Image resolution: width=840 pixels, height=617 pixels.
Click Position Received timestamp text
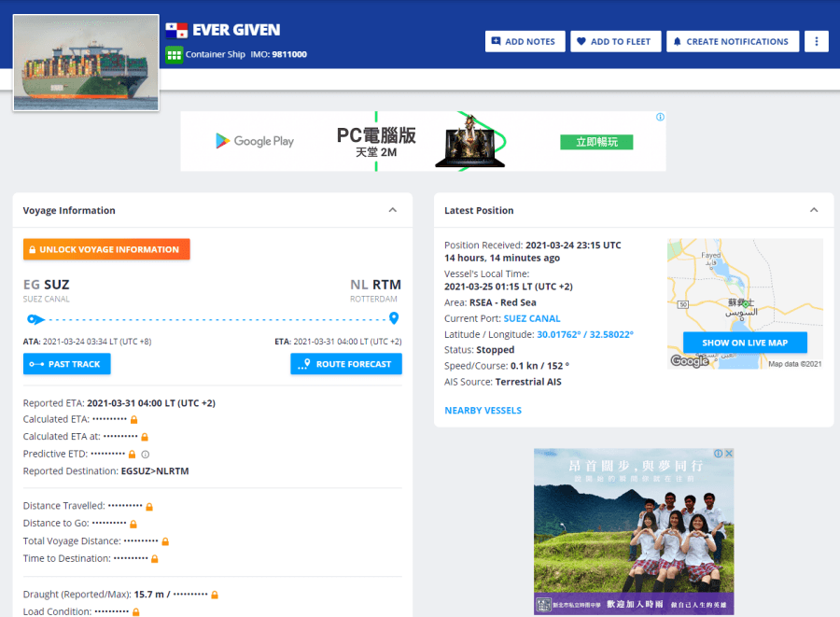click(573, 245)
